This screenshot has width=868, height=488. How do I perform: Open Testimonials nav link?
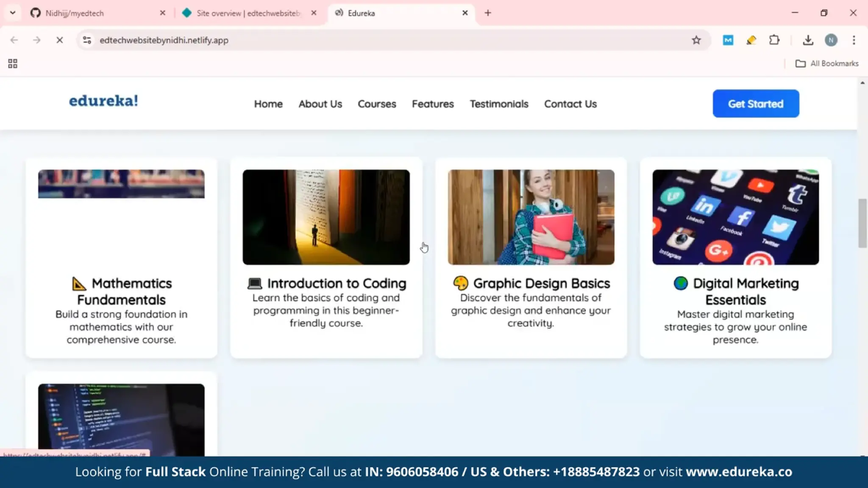click(x=499, y=104)
